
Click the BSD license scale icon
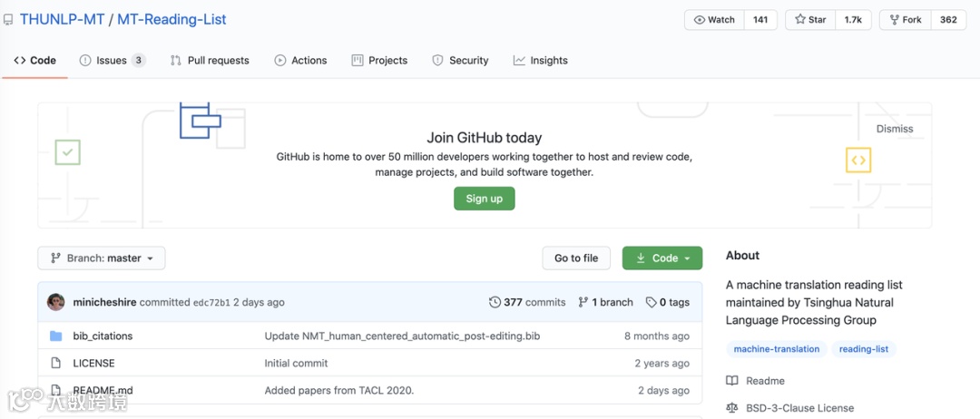point(732,408)
